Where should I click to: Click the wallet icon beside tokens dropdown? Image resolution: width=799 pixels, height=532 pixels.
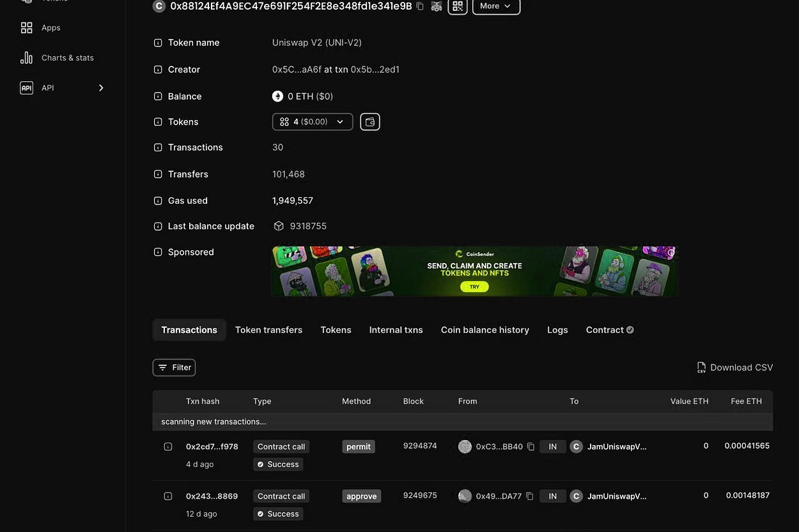click(x=370, y=121)
